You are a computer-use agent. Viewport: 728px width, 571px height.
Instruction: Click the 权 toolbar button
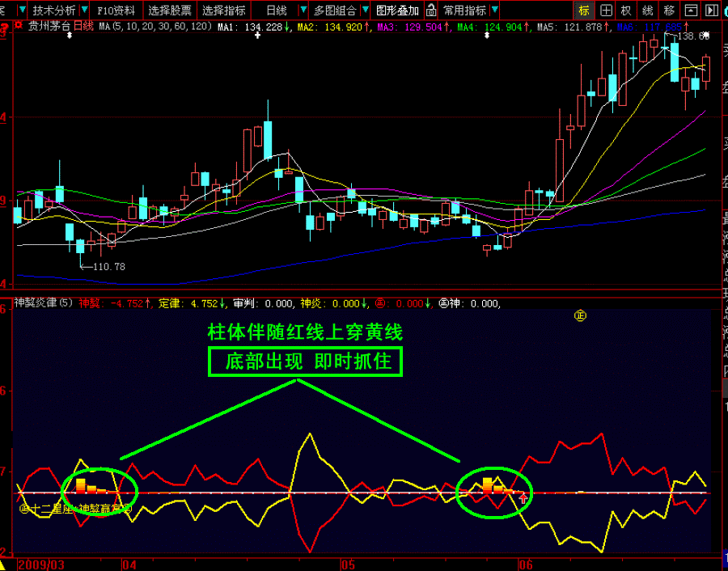(x=626, y=11)
